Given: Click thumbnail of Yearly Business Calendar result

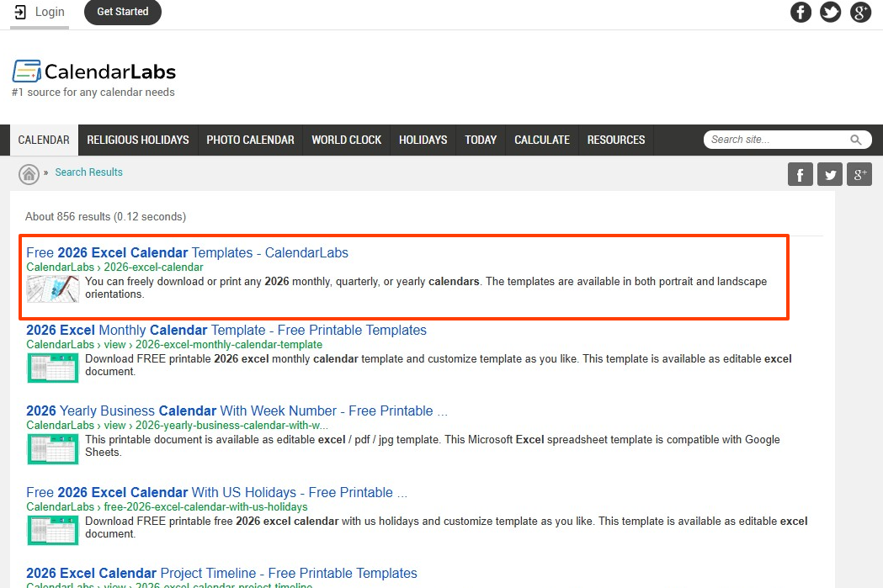Looking at the screenshot, I should (x=53, y=449).
